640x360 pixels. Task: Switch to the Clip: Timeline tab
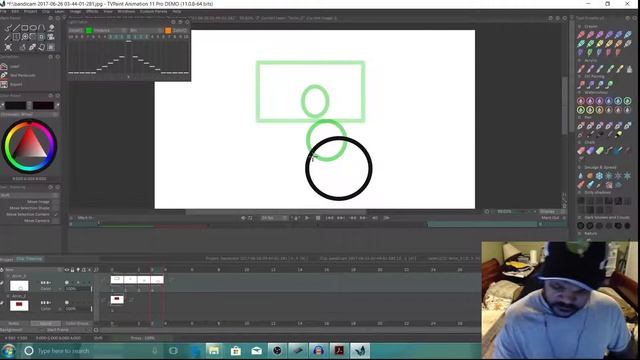[29, 259]
